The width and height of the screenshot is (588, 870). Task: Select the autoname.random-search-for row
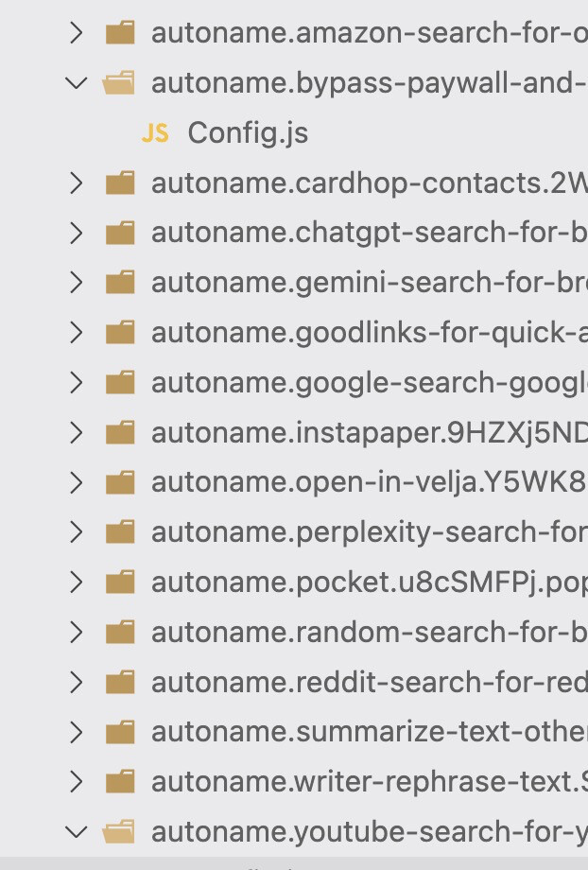point(294,632)
